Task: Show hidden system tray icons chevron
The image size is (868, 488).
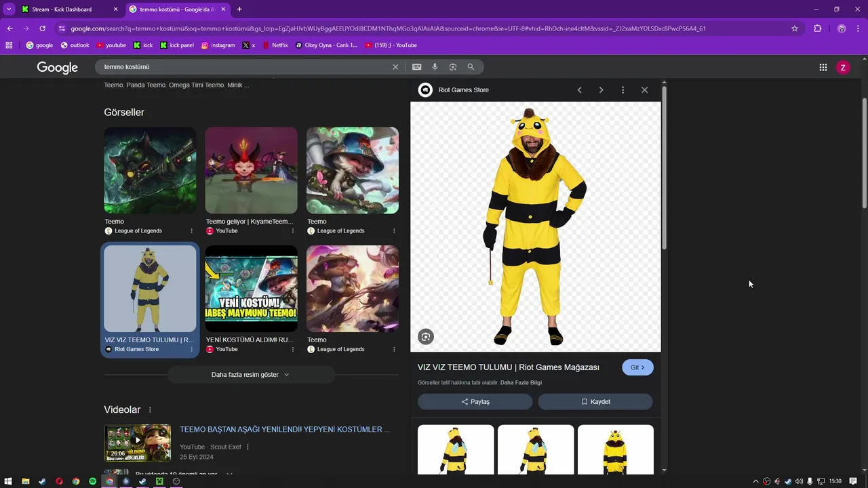Action: (755, 481)
